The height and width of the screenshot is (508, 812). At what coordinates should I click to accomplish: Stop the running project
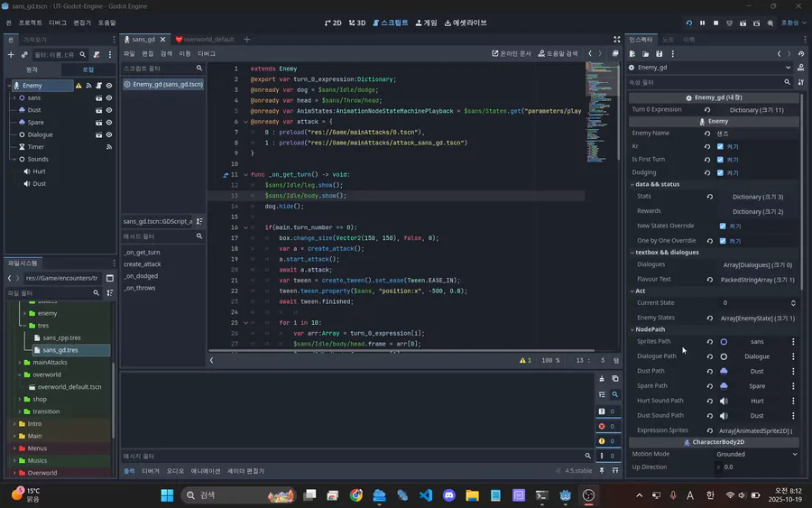click(x=715, y=23)
